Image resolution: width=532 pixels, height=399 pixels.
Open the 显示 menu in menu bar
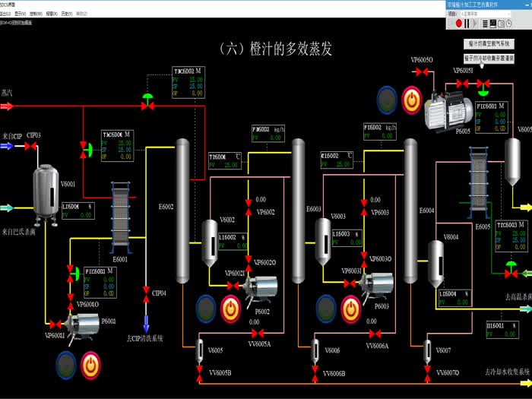click(x=20, y=14)
